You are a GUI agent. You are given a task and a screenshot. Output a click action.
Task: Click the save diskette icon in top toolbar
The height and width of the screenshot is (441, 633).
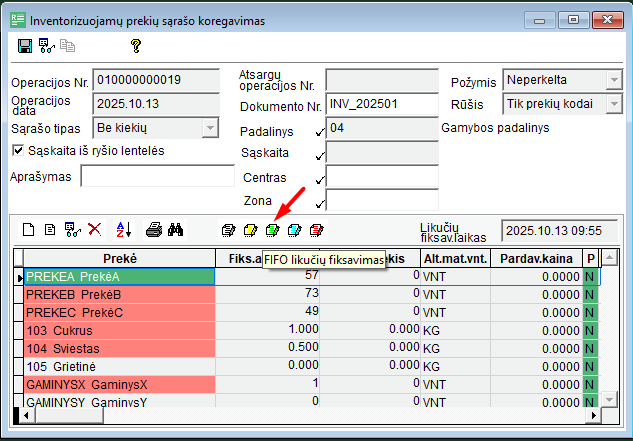(25, 46)
